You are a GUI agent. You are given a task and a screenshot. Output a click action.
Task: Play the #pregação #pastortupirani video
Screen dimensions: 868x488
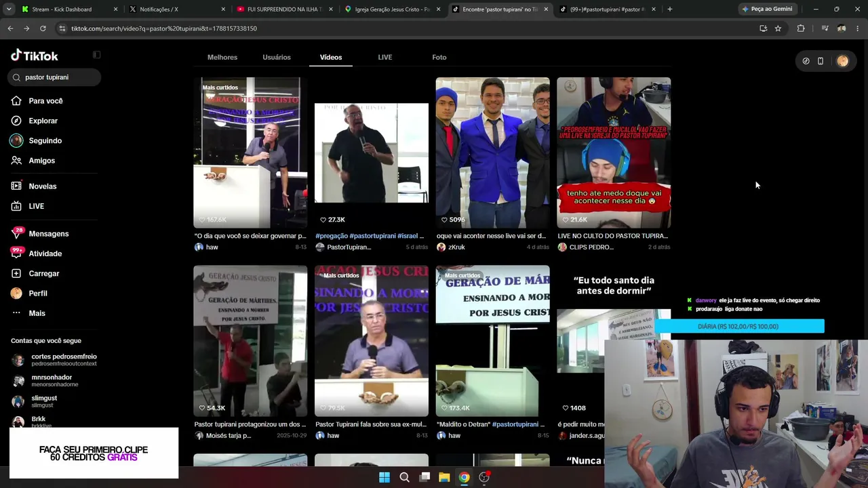click(372, 152)
